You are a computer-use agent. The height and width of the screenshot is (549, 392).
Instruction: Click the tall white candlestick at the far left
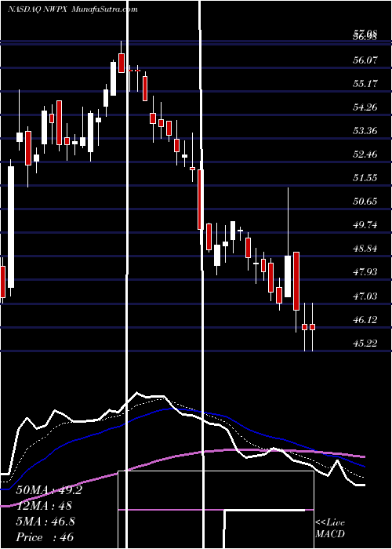(11, 227)
